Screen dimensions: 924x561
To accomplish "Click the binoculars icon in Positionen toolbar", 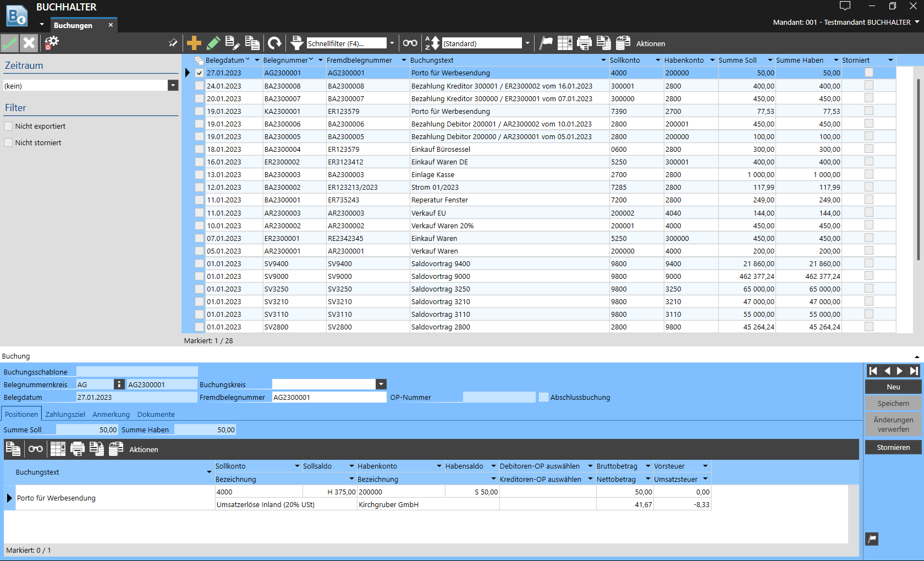I will tap(36, 449).
